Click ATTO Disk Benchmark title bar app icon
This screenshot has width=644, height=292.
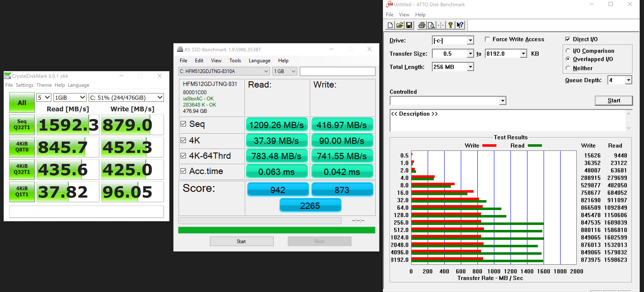click(x=389, y=4)
